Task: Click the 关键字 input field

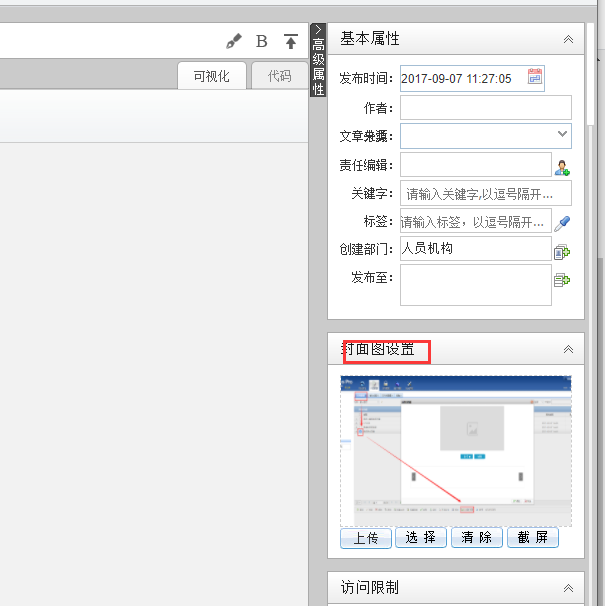Action: pyautogui.click(x=485, y=194)
